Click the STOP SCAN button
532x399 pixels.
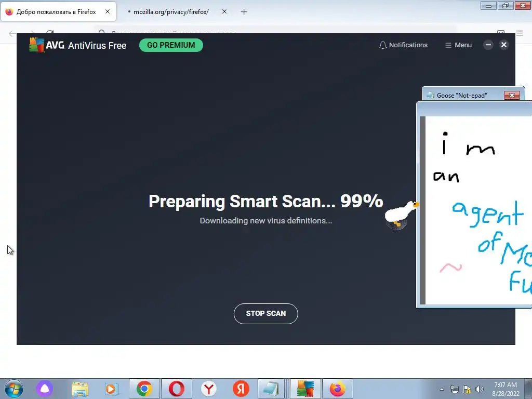click(x=265, y=313)
